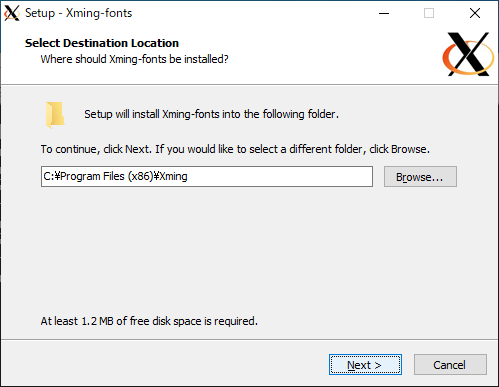Image resolution: width=499 pixels, height=387 pixels.
Task: Click the '1.2 MB of free disk space' notice
Action: tap(149, 321)
